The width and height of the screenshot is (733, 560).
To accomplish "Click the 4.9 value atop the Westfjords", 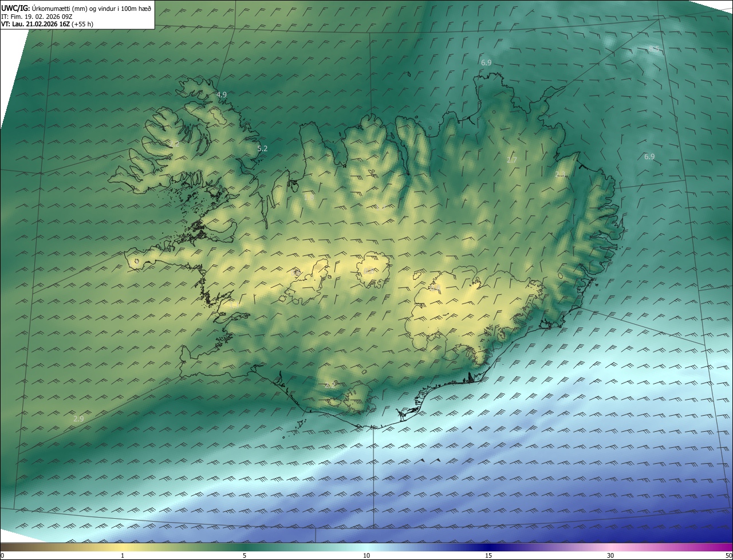I will point(222,94).
